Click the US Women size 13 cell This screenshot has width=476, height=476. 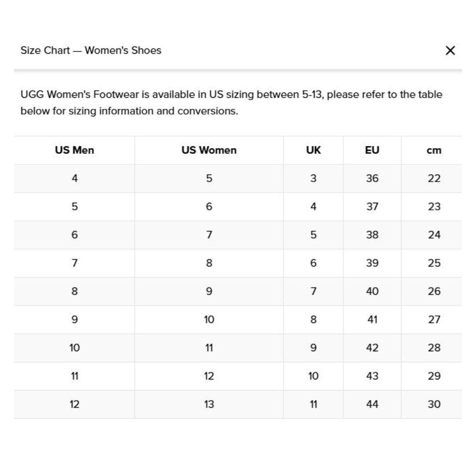point(209,404)
